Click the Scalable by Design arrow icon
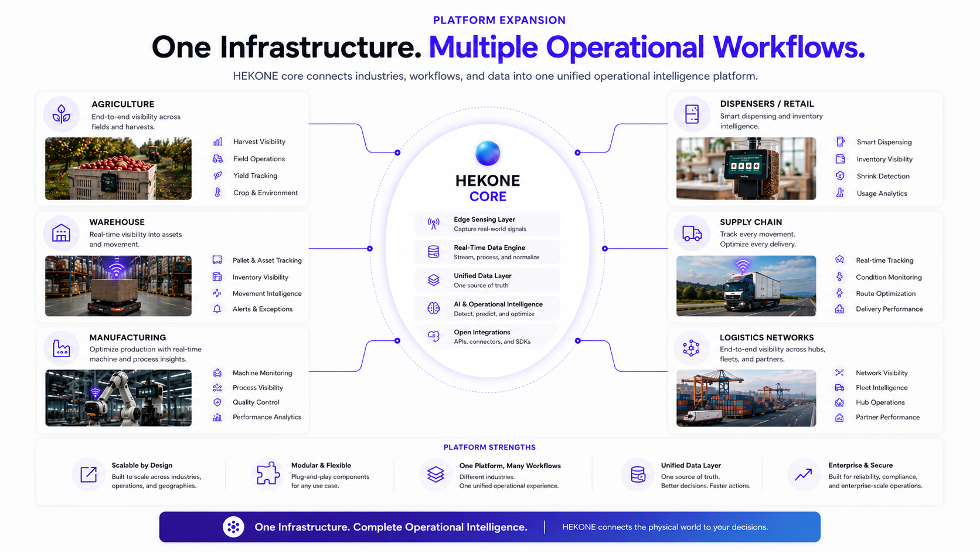The width and height of the screenshot is (980, 552). [89, 475]
